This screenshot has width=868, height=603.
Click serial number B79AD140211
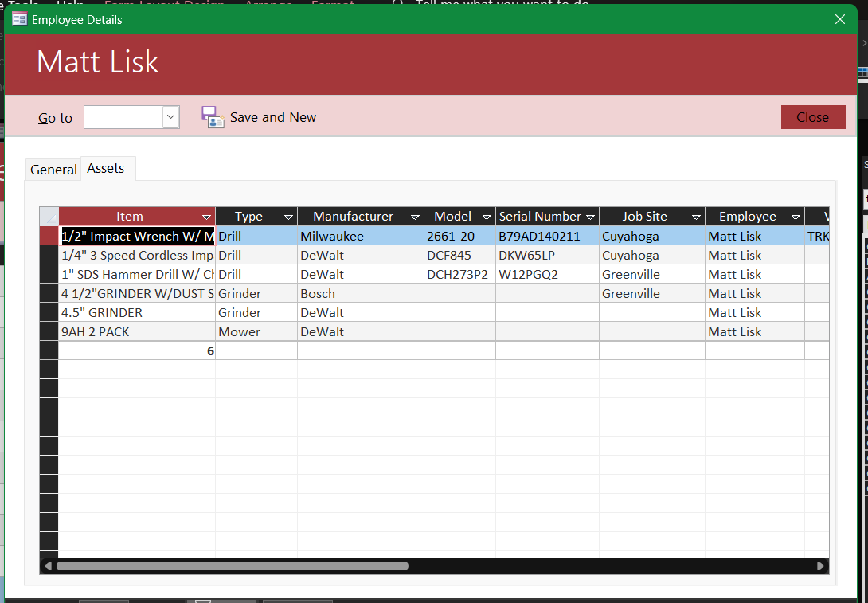[548, 237]
